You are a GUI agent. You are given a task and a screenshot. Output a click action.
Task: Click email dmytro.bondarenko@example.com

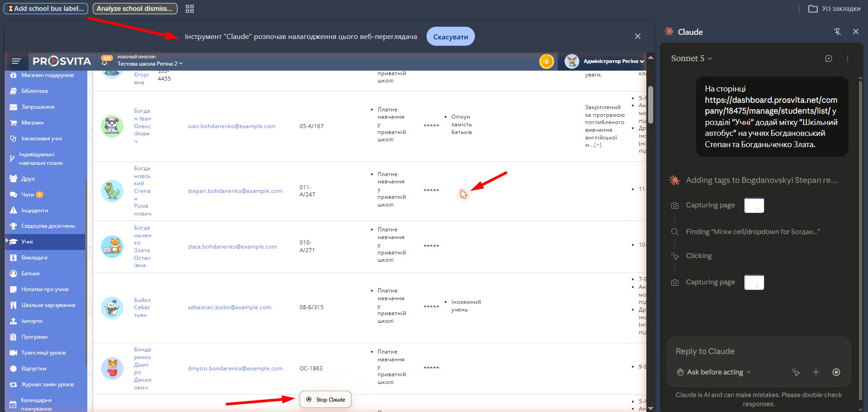tap(235, 369)
